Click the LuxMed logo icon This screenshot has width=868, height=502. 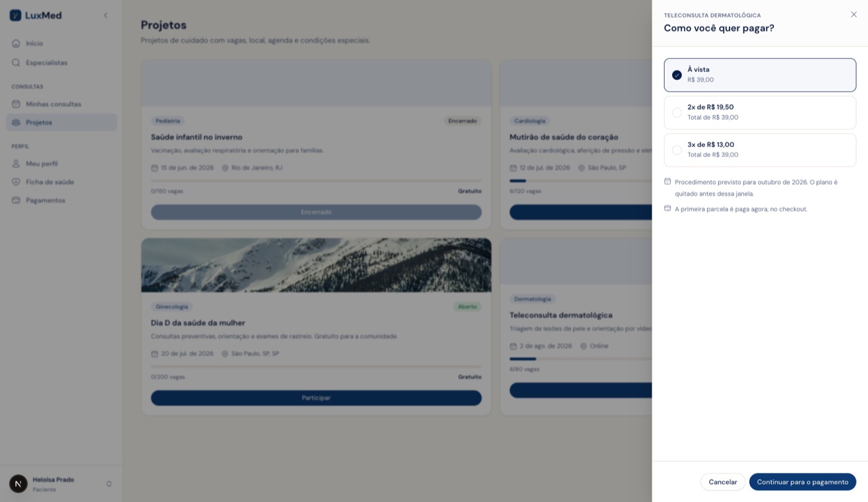[16, 15]
